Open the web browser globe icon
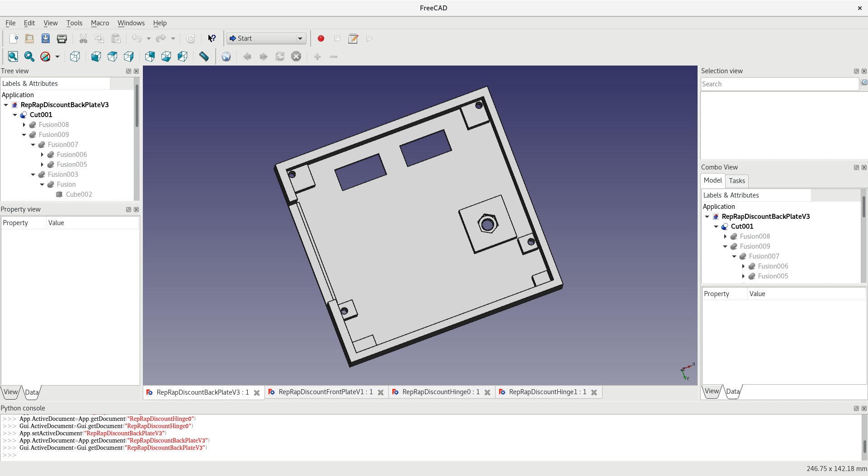The width and height of the screenshot is (868, 476). [x=226, y=57]
